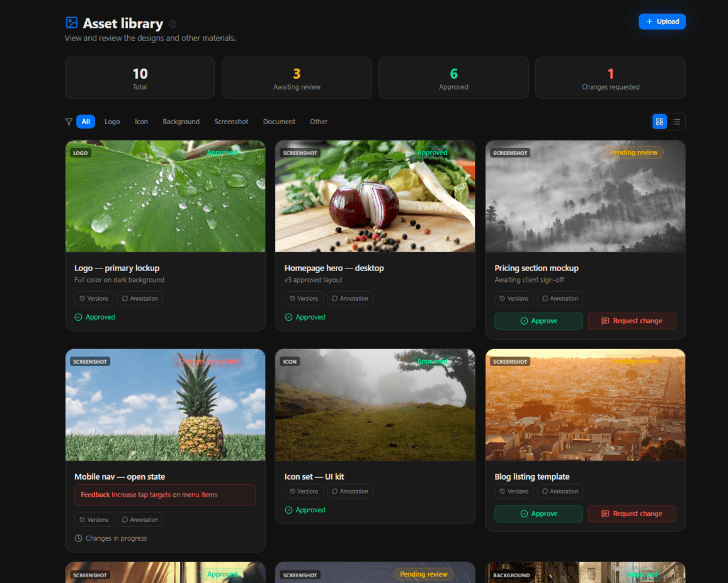
Task: Request change on Pricing section mockup
Action: tap(632, 321)
